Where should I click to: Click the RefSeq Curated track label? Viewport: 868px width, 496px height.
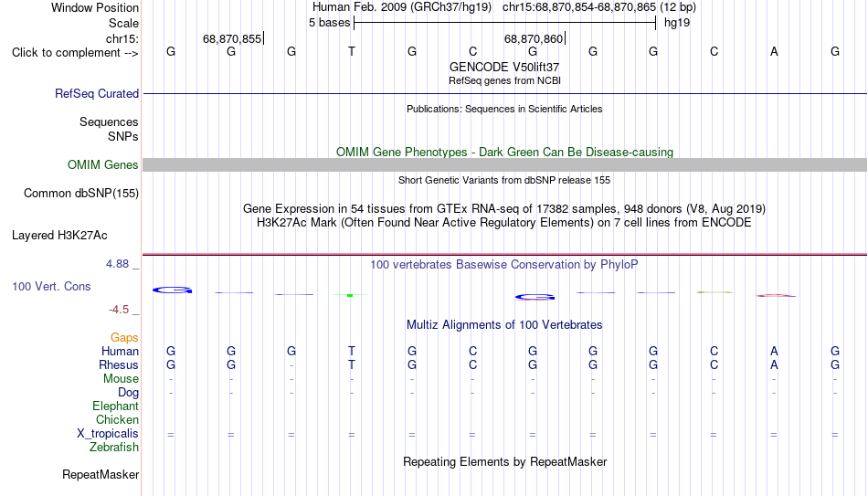pos(97,93)
